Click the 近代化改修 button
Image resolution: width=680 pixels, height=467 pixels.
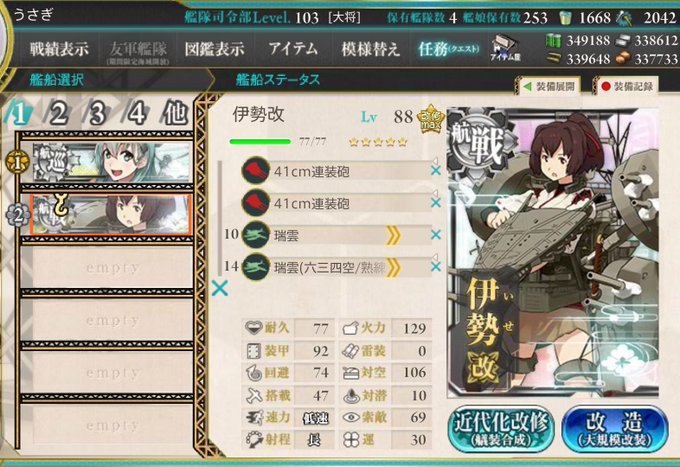pos(500,428)
